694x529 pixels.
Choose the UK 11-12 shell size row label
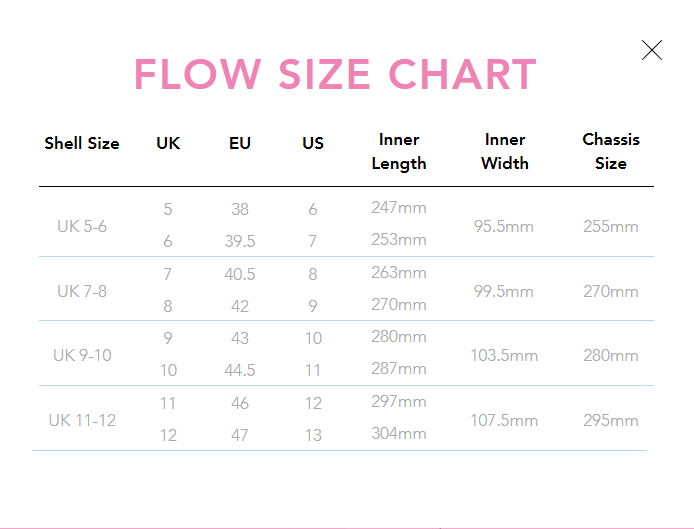(x=82, y=420)
